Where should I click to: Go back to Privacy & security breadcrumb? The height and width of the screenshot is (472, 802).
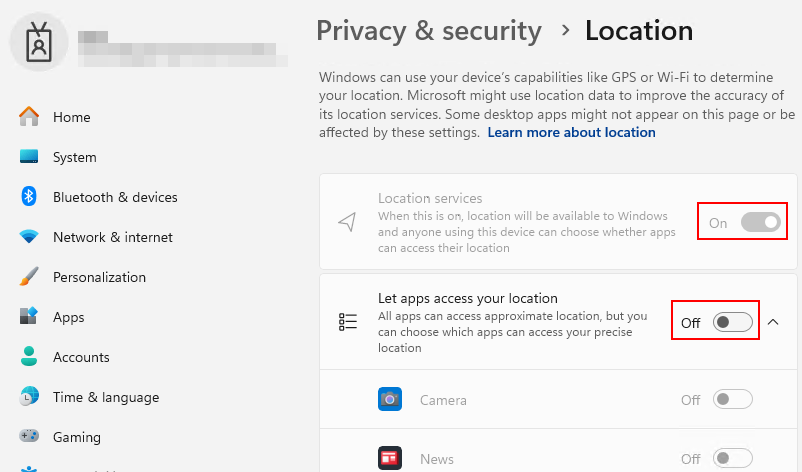tap(428, 30)
